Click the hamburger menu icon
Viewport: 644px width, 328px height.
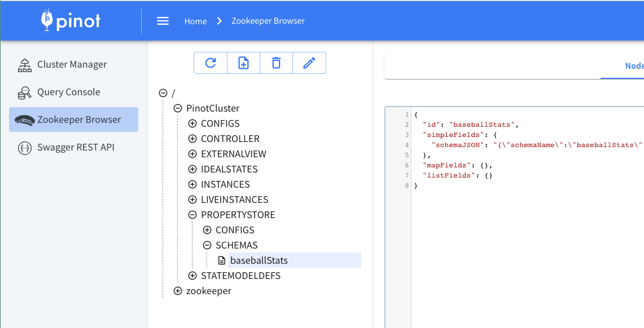pyautogui.click(x=163, y=21)
